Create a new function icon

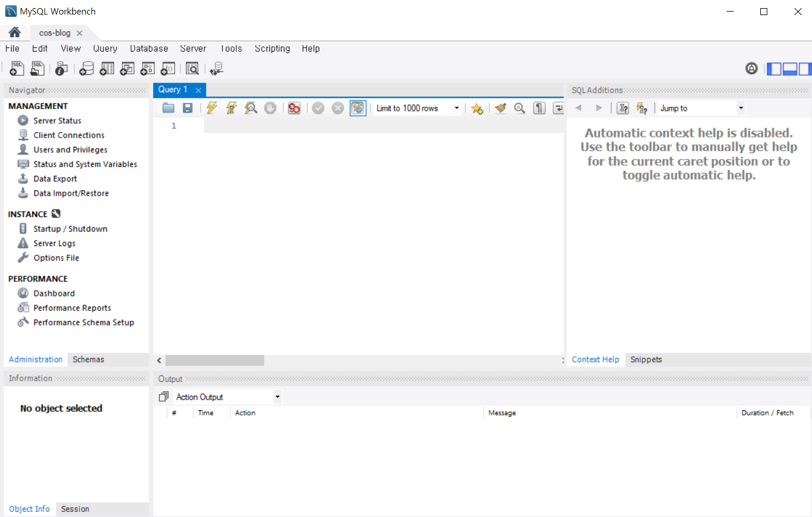coord(168,68)
